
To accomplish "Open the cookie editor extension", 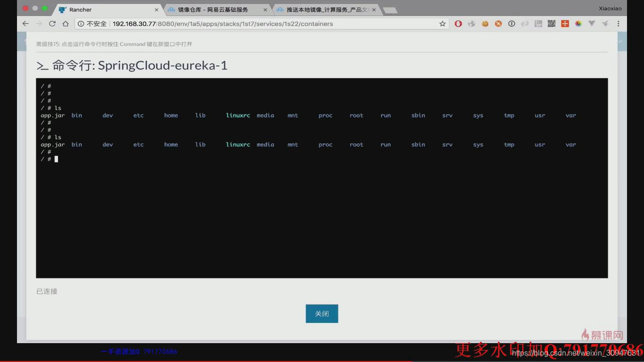I will point(485,24).
